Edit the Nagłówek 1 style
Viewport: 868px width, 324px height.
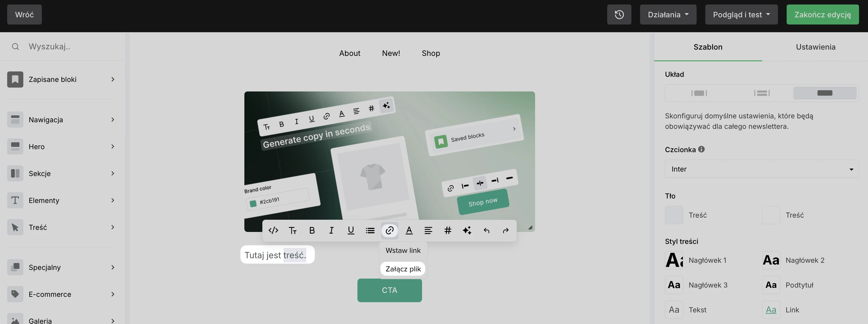pyautogui.click(x=674, y=260)
